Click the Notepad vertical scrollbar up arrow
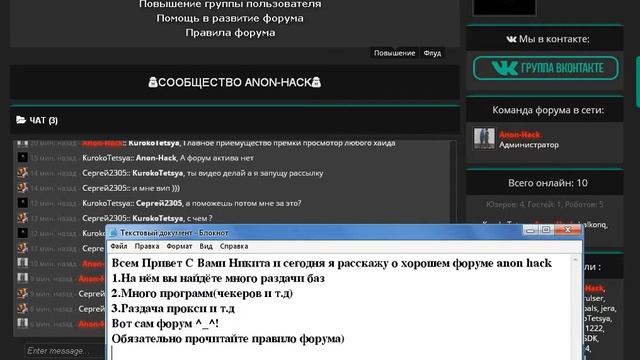Screen dimensions: 640x360 click(575, 260)
